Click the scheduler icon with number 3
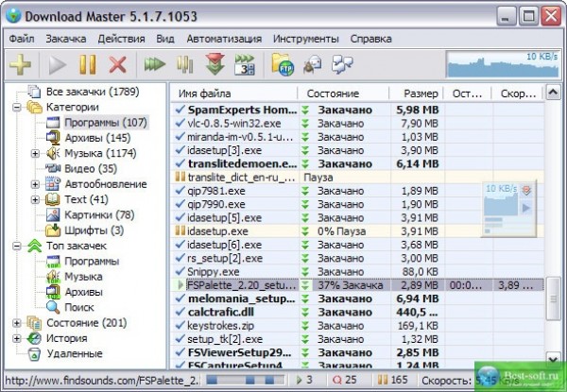The image size is (567, 392). pyautogui.click(x=244, y=64)
